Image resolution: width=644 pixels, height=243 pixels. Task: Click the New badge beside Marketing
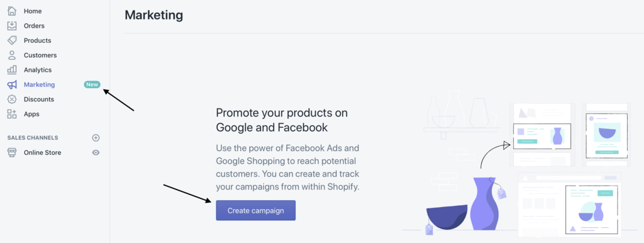click(x=92, y=85)
